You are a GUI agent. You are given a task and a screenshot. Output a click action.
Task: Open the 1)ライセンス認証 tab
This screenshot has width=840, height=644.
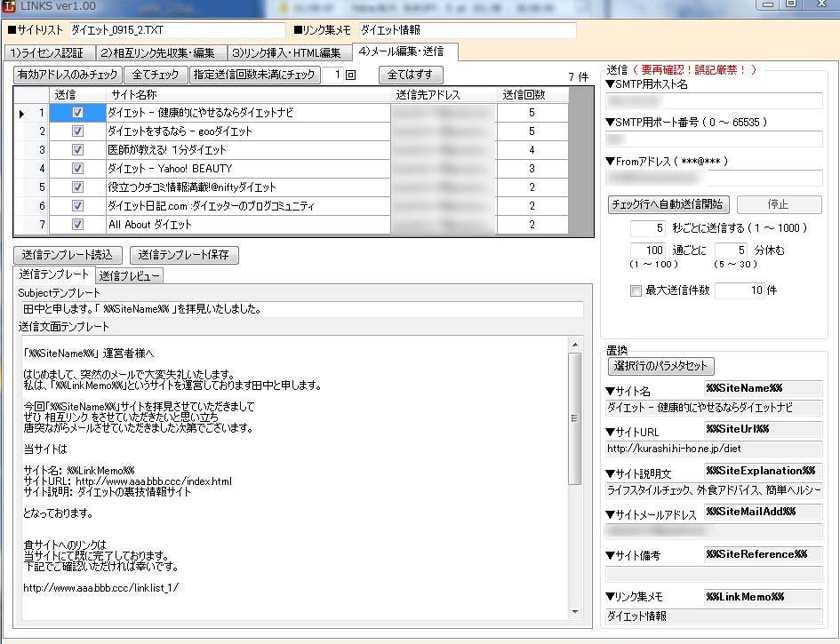pyautogui.click(x=49, y=52)
